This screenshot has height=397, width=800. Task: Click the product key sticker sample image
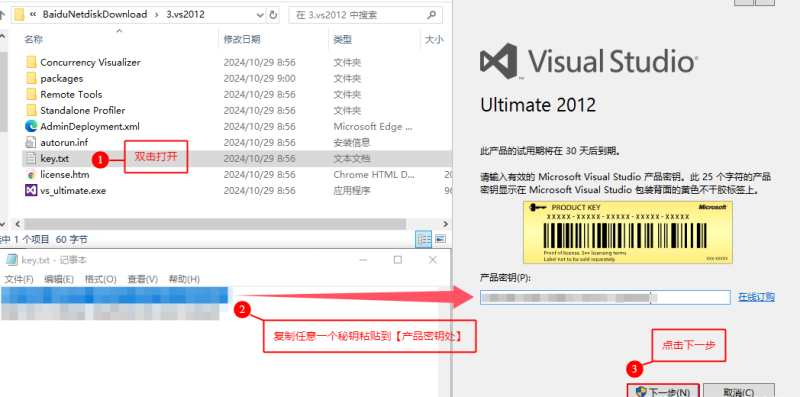628,232
